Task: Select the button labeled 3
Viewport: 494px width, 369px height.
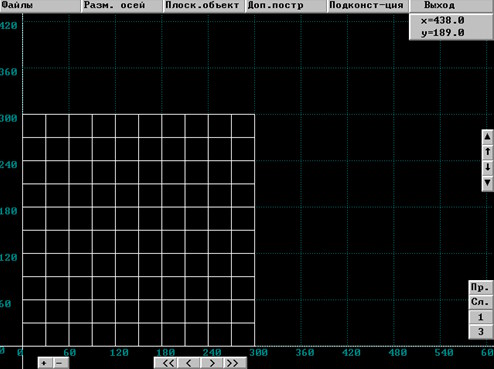Action: tap(480, 332)
